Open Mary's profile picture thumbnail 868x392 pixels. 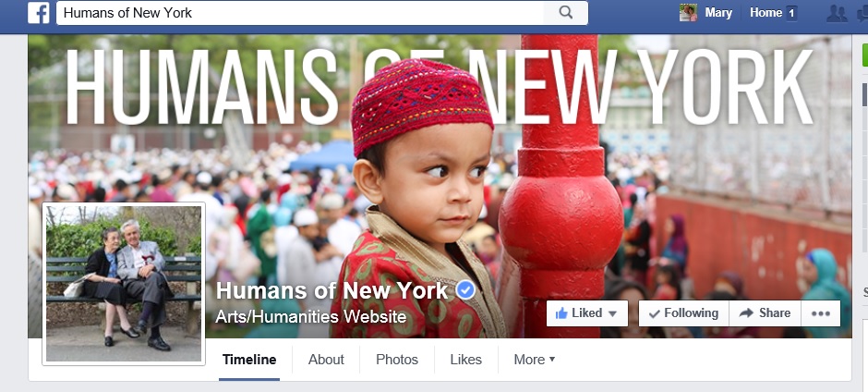pyautogui.click(x=688, y=12)
